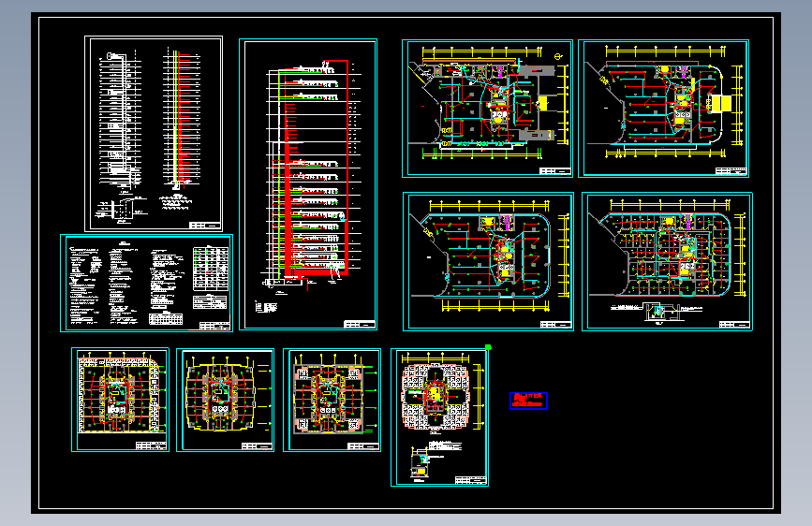This screenshot has width=812, height=526.
Task: Select the design notes and legend tables sheet
Action: pyautogui.click(x=146, y=284)
